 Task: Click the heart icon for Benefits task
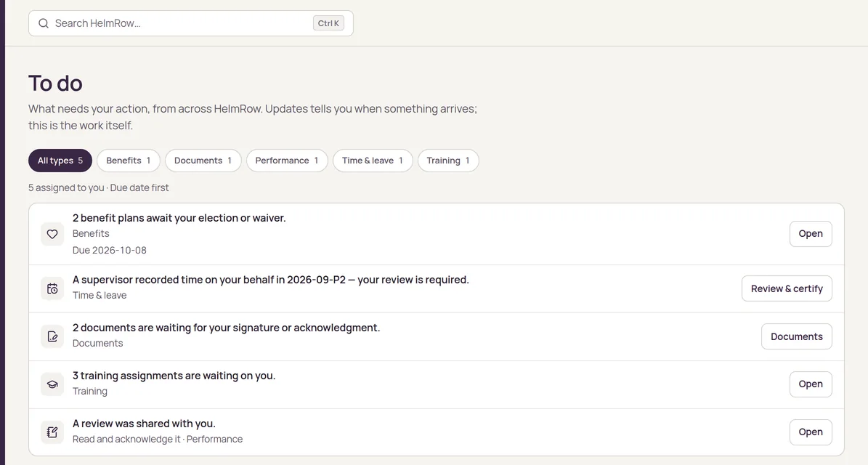click(x=52, y=234)
